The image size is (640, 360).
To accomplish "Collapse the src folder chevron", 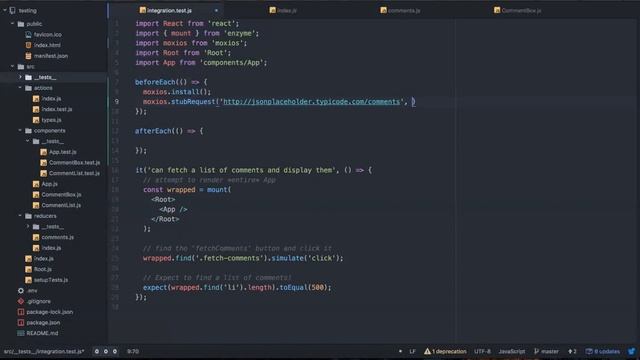I will tap(12, 66).
